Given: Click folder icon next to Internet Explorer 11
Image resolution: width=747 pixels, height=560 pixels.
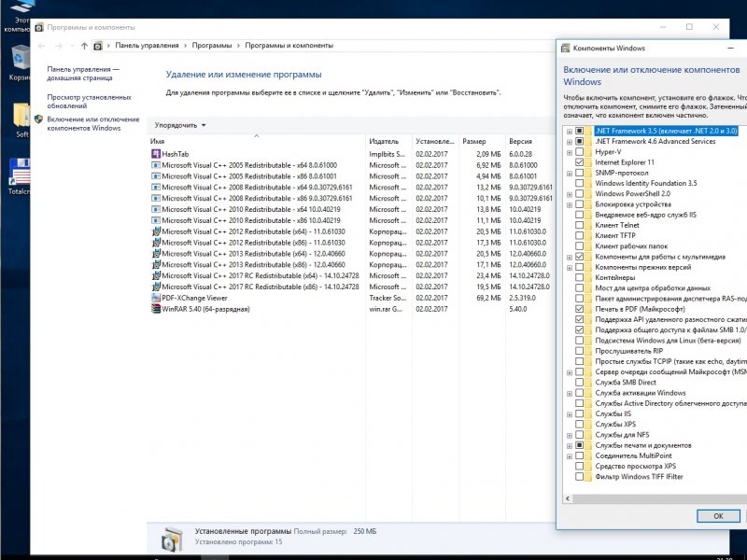Looking at the screenshot, I should pos(588,162).
